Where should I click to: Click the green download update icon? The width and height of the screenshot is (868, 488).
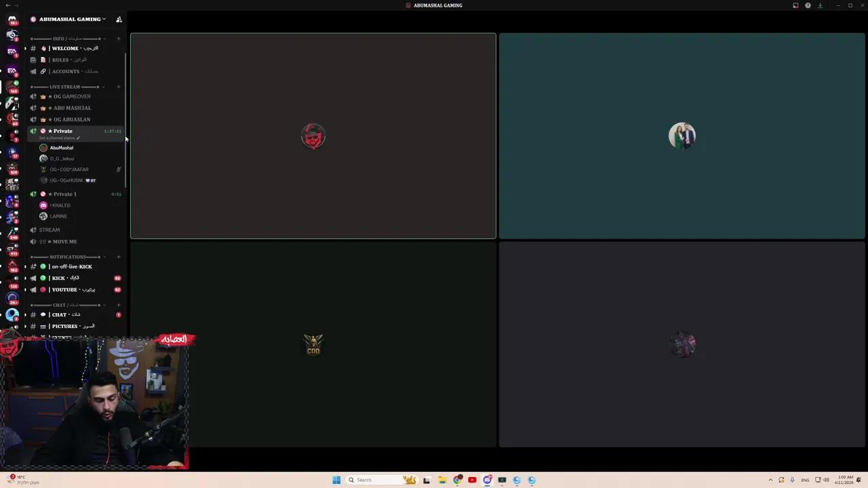tap(820, 5)
